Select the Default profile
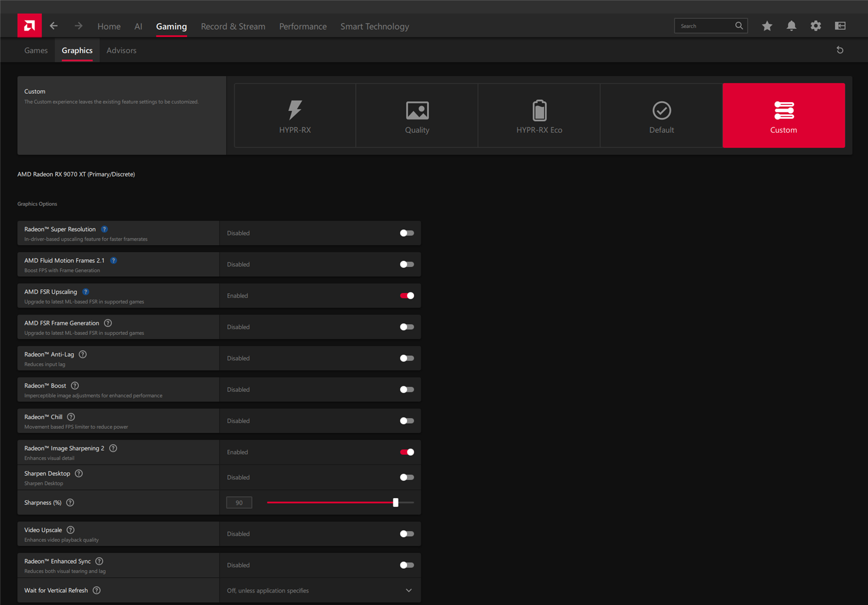 661,116
